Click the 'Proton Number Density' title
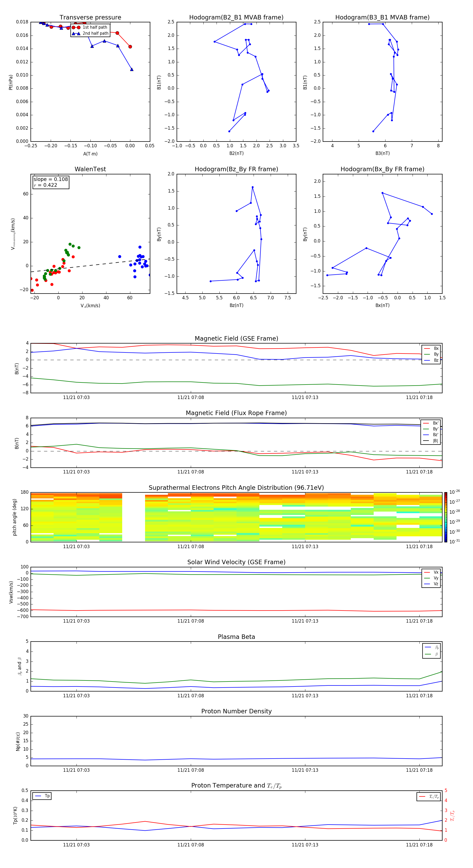 coord(236,711)
